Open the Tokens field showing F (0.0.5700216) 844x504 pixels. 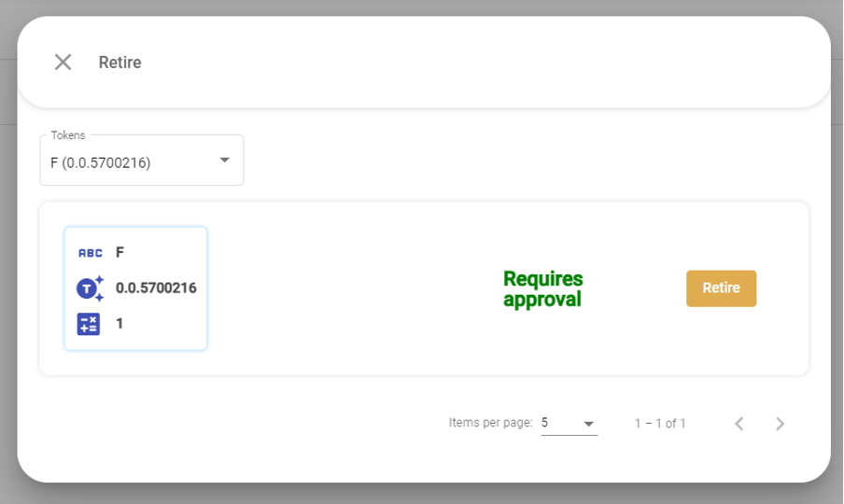point(131,162)
